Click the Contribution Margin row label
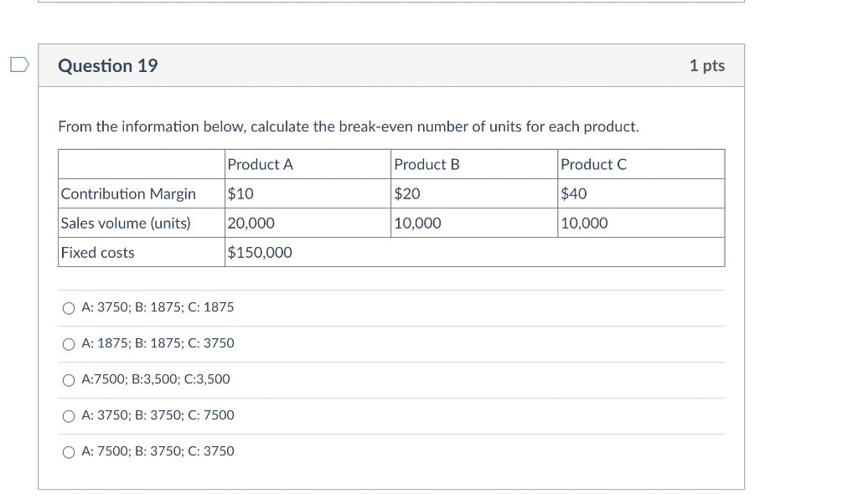 [128, 194]
